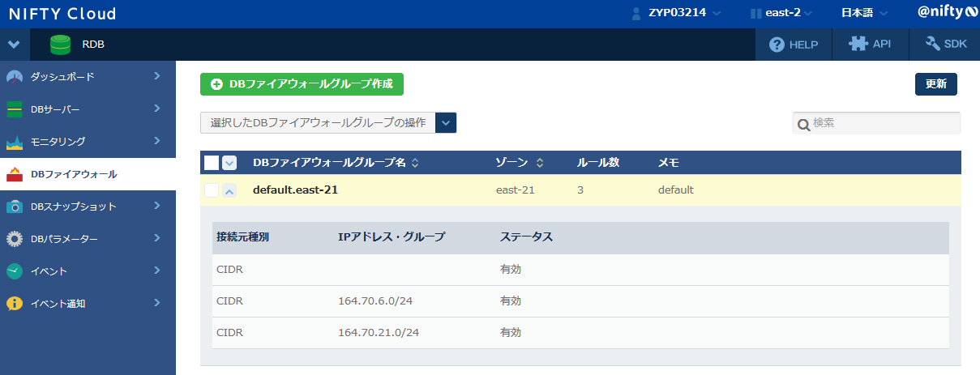Open the DBパラメーター menu item
Screen dimensions: 980x375
[88, 239]
